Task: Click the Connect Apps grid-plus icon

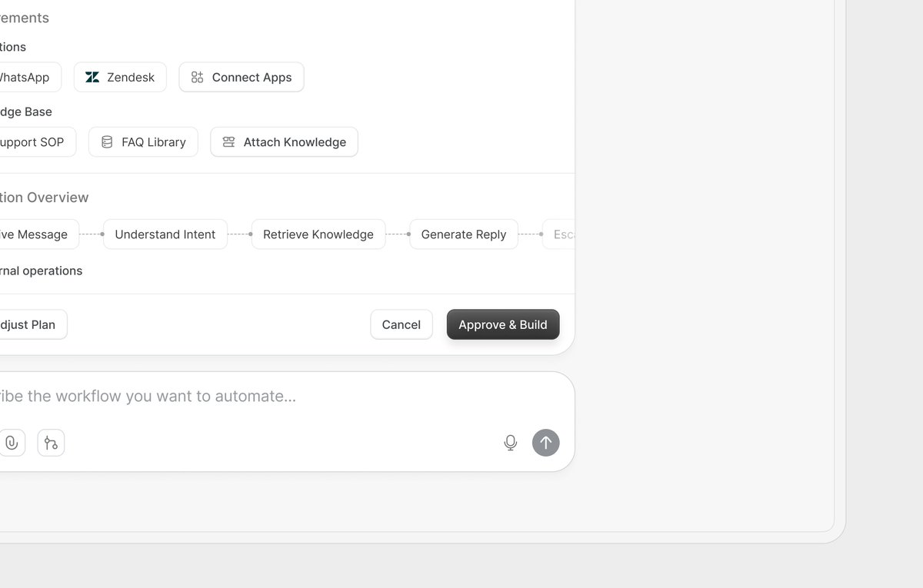Action: click(198, 77)
